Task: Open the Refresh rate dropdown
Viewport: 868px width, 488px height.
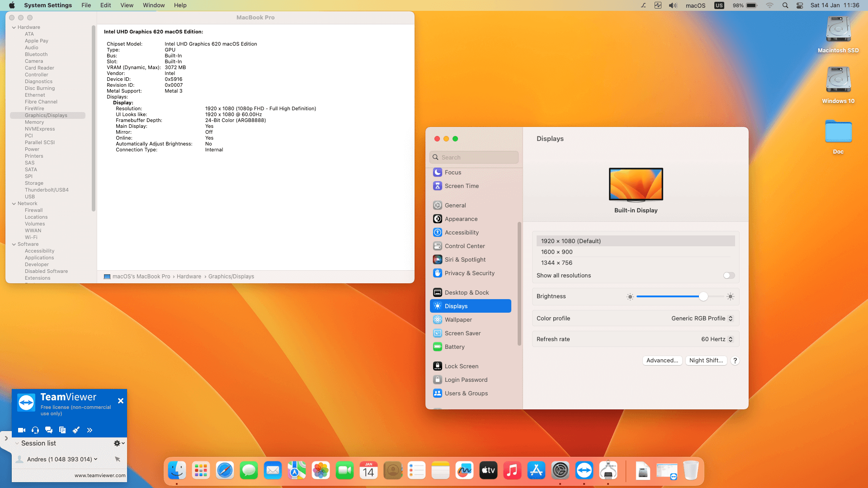Action: [x=717, y=339]
